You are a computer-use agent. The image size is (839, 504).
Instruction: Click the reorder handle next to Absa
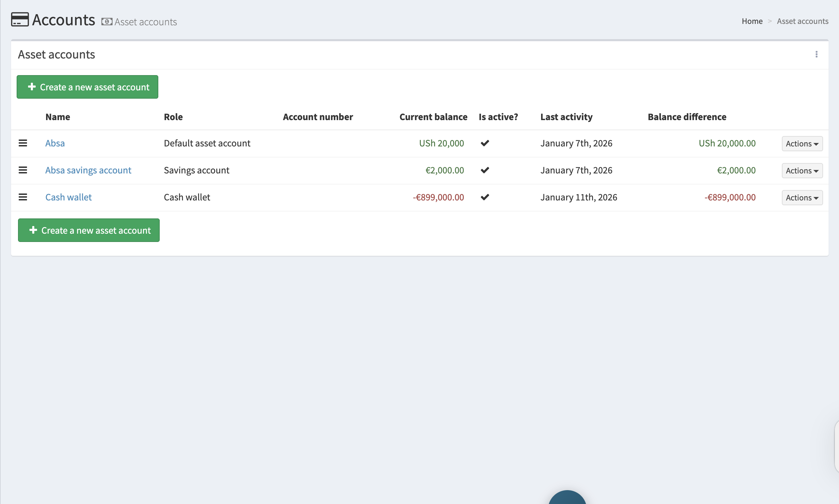[x=23, y=143]
